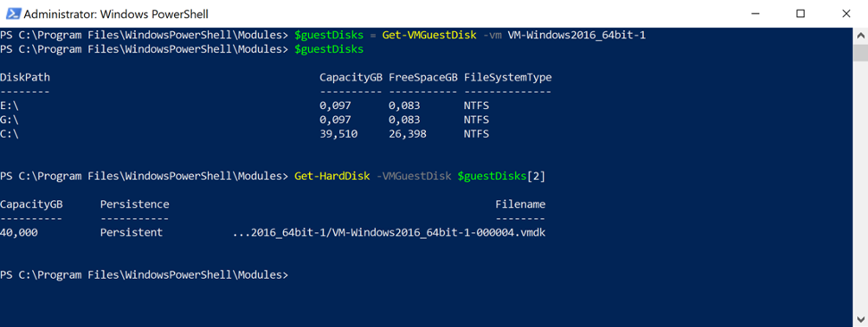Image resolution: width=868 pixels, height=327 pixels.
Task: Click the vertical scrollbar thumb
Action: (x=860, y=53)
